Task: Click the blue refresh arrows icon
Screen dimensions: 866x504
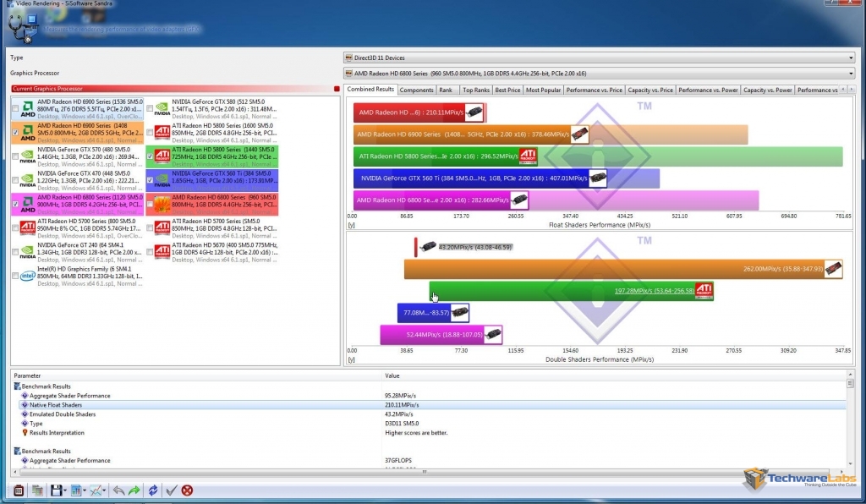Action: (x=153, y=490)
